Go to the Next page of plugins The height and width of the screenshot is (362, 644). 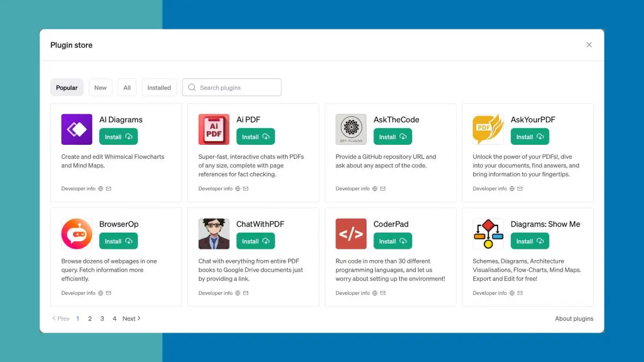131,319
